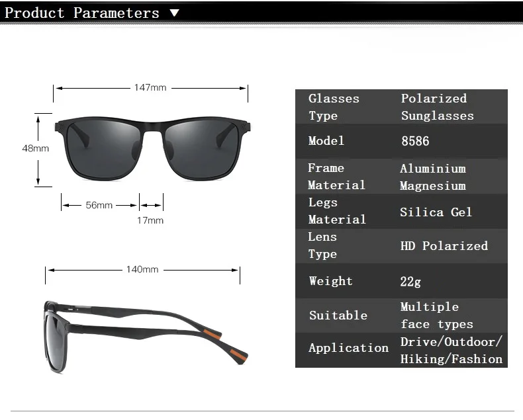
Task: Select the 140mm temple length label
Action: pos(142,269)
